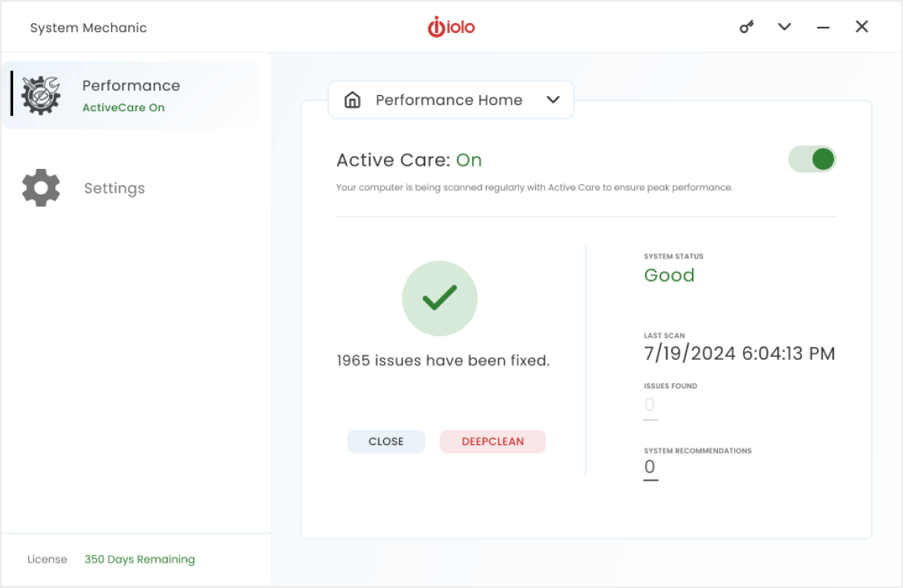Click the license key icon in title bar
Image resolution: width=903 pixels, height=588 pixels.
pos(746,28)
